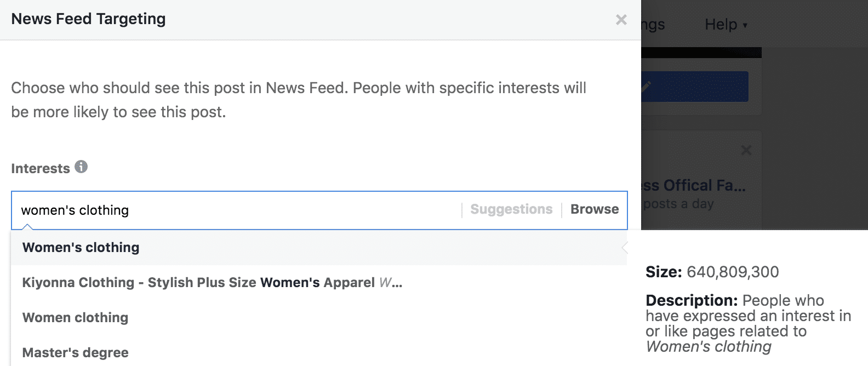
Task: Close the News Feed Targeting dialog
Action: pyautogui.click(x=621, y=20)
